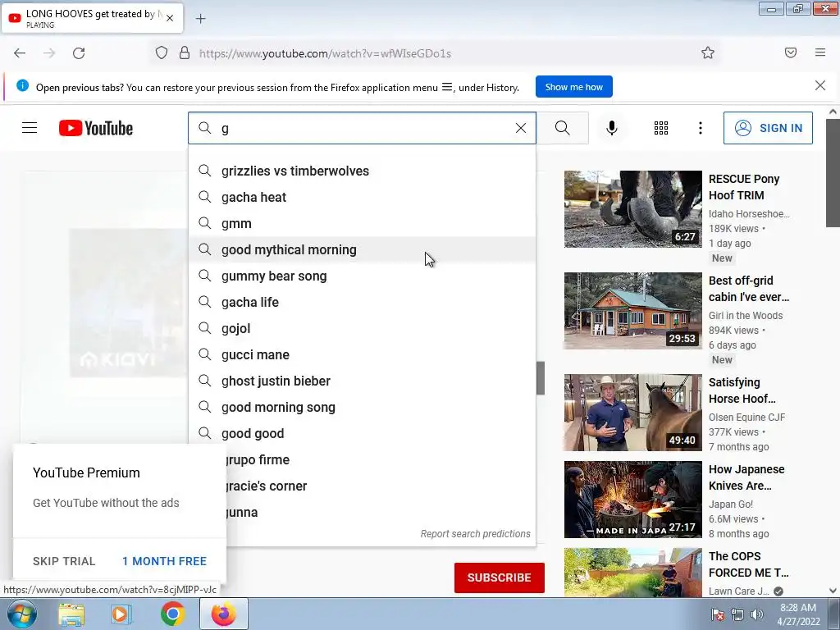
Task: Go to the YouTube home logo
Action: click(96, 128)
